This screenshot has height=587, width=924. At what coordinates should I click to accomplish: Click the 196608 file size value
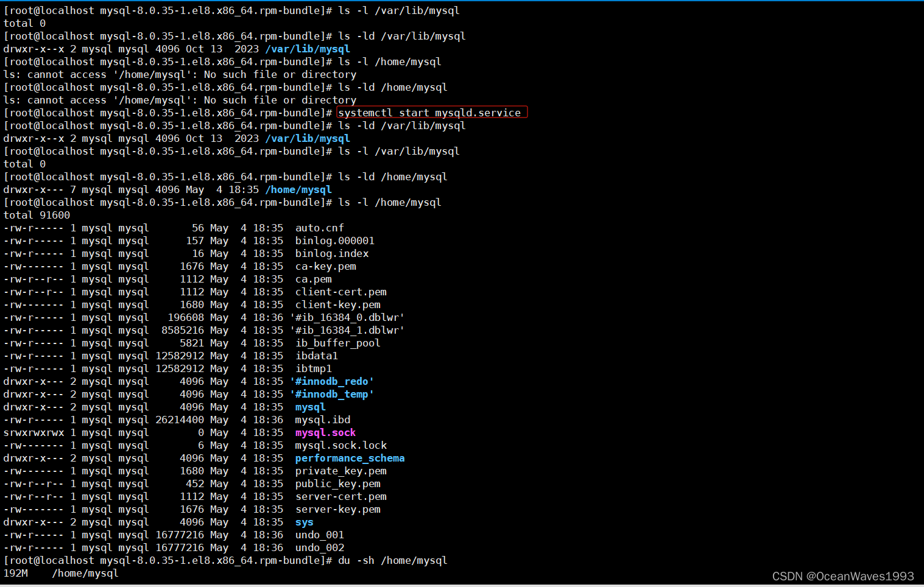coord(186,317)
